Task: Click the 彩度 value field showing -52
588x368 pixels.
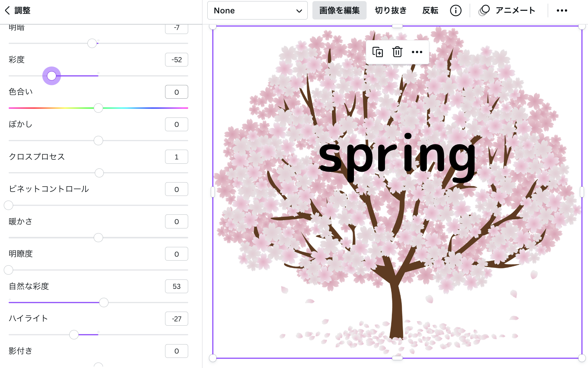Action: click(177, 60)
